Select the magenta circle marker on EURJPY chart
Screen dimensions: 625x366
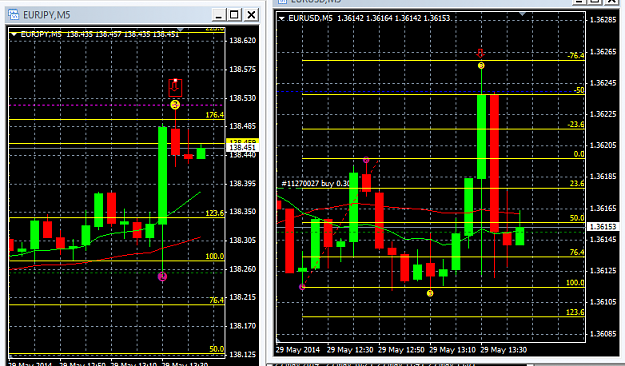(162, 276)
